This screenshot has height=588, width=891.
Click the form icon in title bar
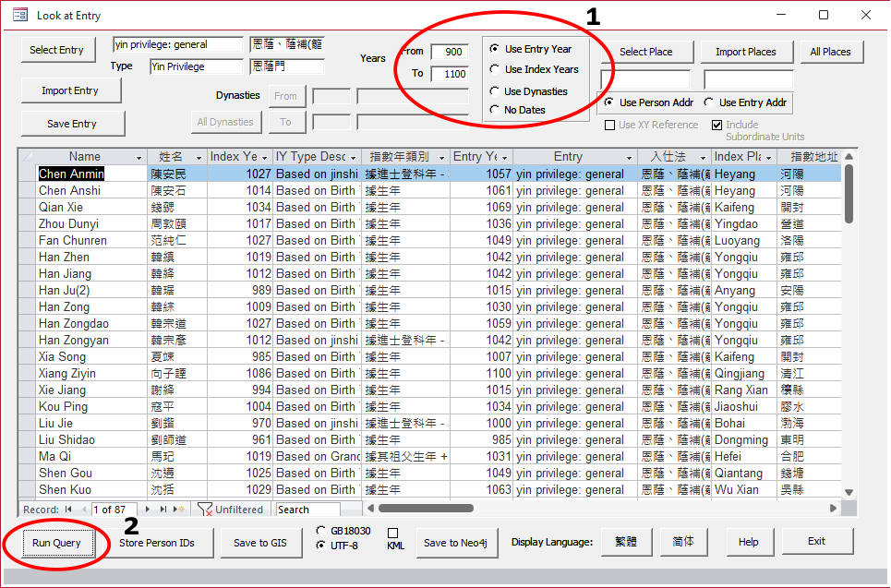click(19, 16)
